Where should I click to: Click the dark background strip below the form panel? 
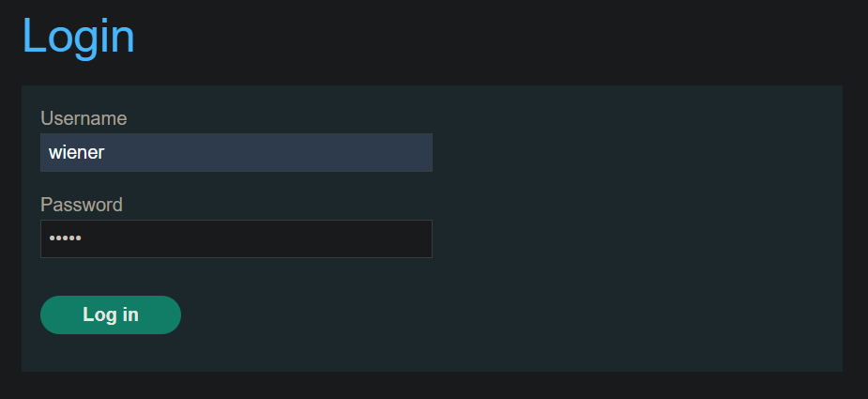pos(434,386)
